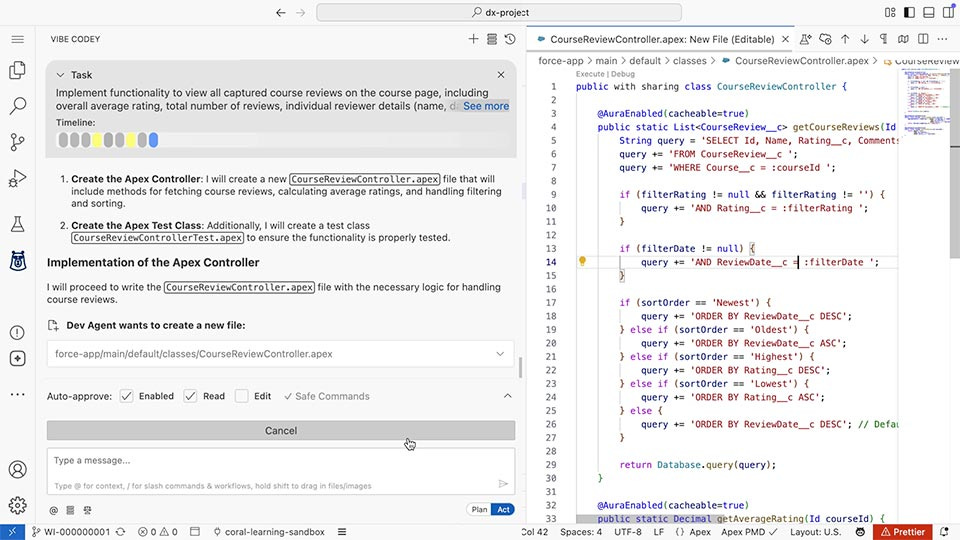Open the Testing beaker view

17,224
